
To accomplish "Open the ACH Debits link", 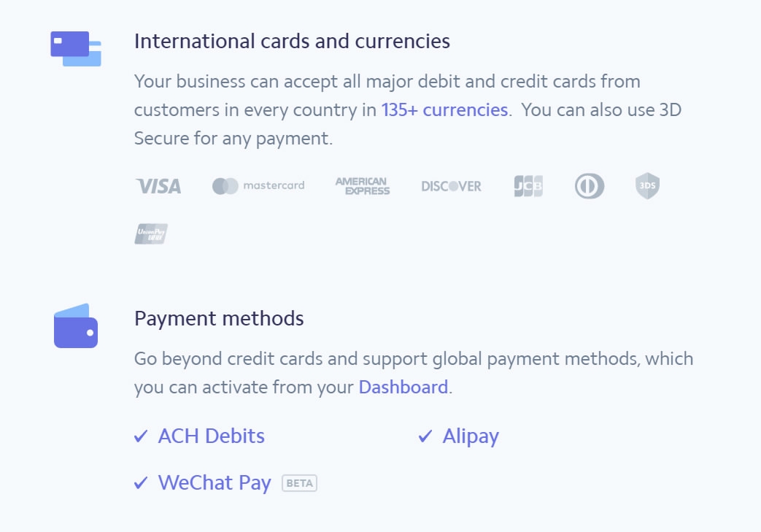I will [211, 436].
